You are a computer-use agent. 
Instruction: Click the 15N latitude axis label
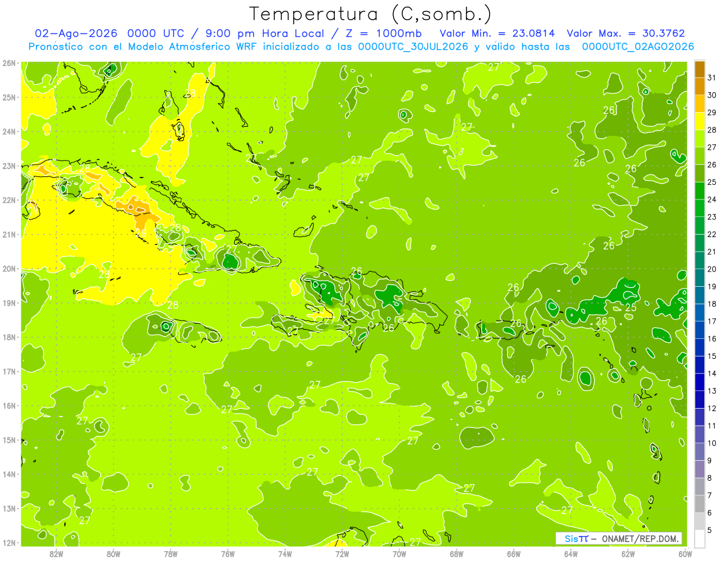point(8,440)
